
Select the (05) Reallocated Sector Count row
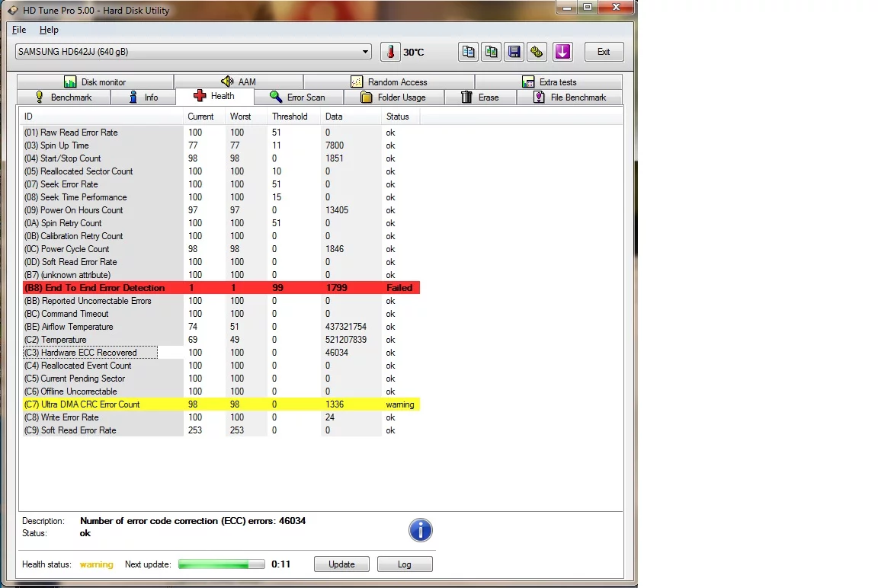221,171
